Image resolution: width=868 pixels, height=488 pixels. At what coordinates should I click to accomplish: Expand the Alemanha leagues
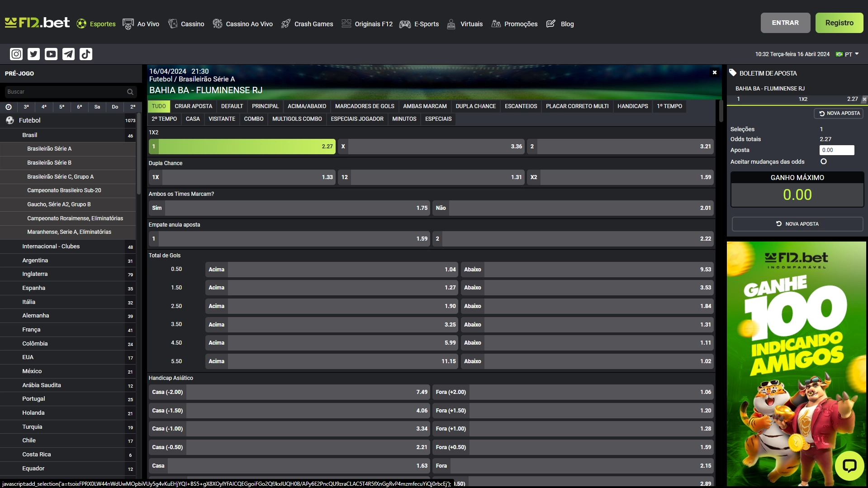68,316
